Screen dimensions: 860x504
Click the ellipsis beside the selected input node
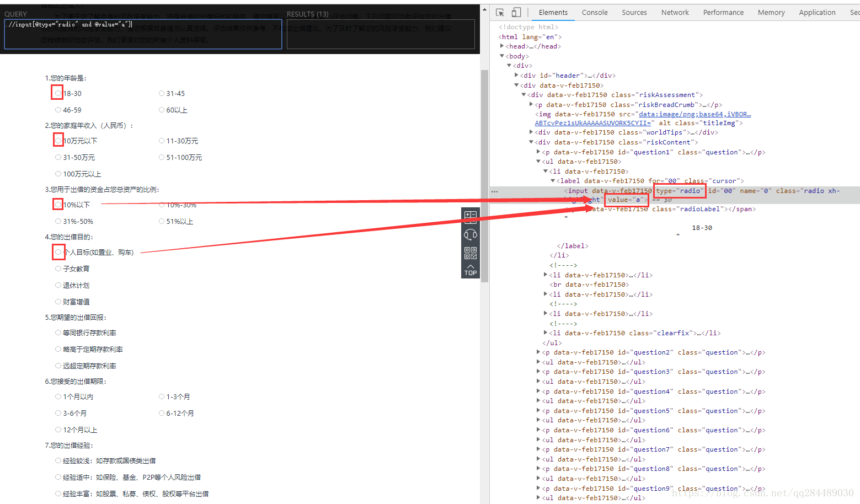495,191
